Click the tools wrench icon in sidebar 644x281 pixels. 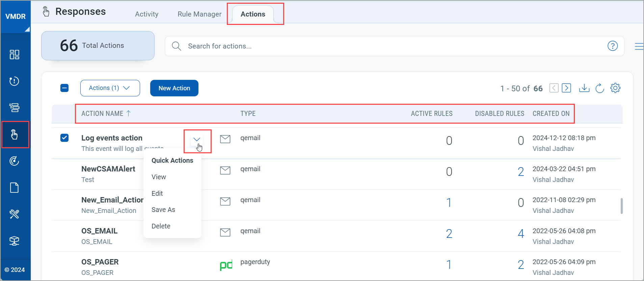(15, 214)
